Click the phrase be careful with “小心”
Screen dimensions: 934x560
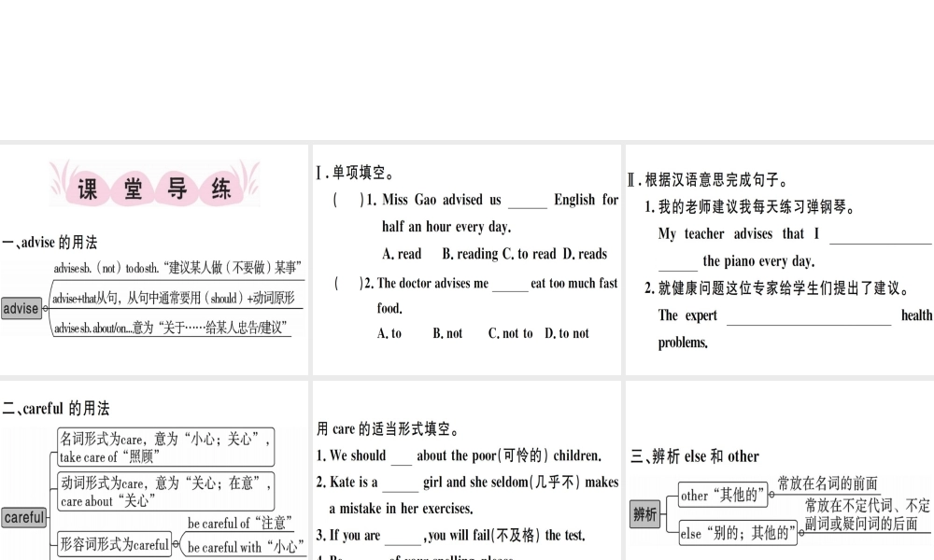(246, 546)
